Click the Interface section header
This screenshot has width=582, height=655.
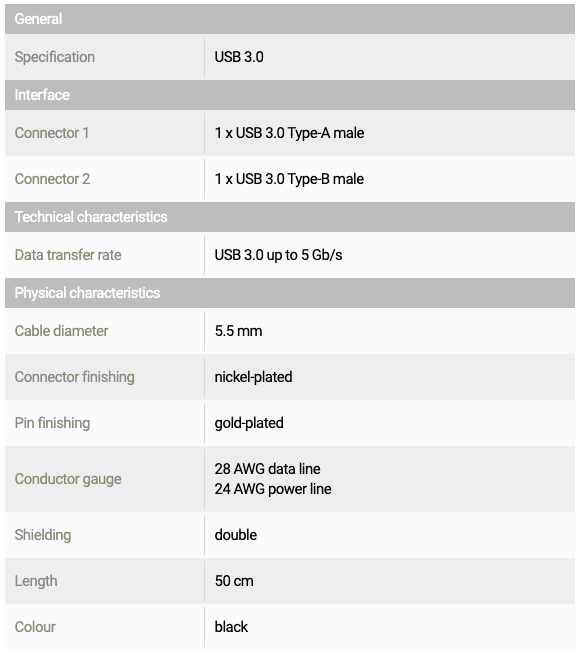click(x=290, y=95)
